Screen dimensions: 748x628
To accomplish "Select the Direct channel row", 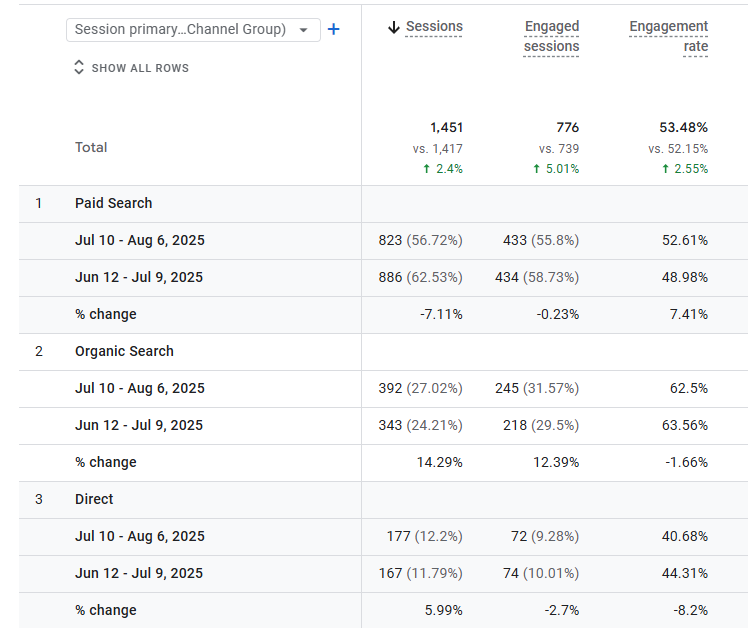I will (94, 499).
